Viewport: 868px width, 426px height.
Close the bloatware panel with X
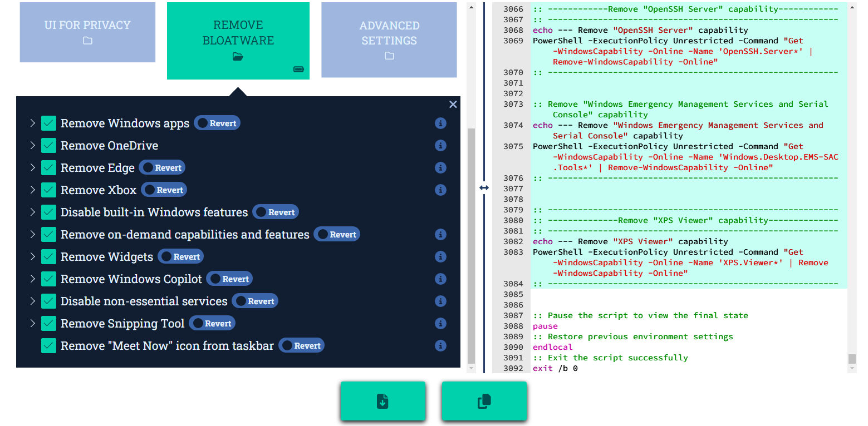click(453, 105)
